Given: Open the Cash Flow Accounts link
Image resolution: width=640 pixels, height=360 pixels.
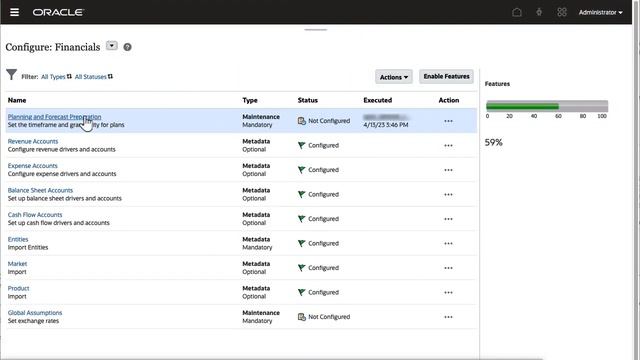Looking at the screenshot, I should tap(35, 215).
